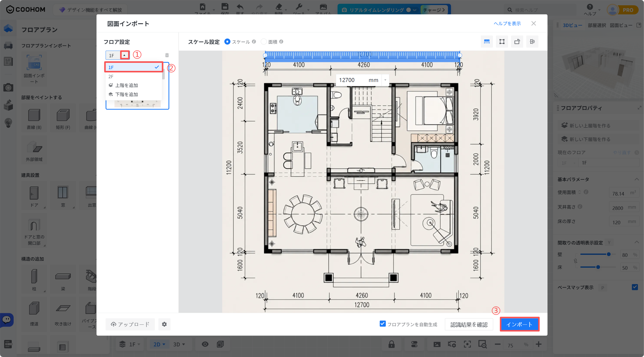Select the スケール radio button
644x357 pixels.
[227, 42]
